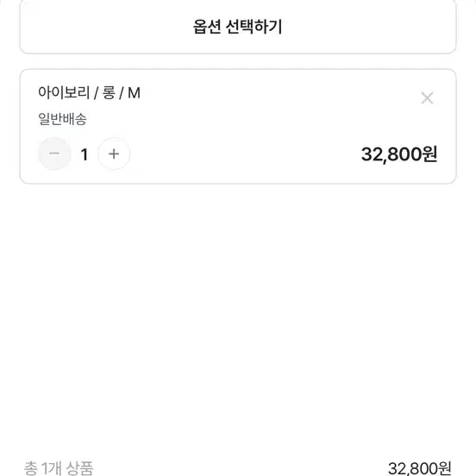Reduce item count using the minus circle
The image size is (476, 476).
[x=54, y=153]
